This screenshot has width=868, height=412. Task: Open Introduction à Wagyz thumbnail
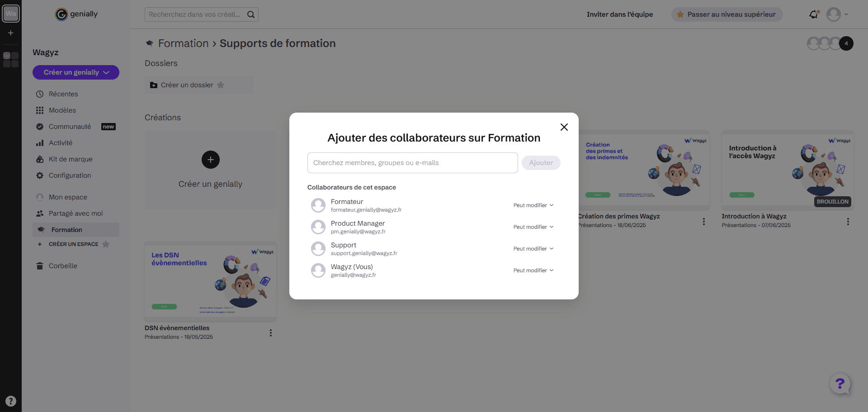(x=788, y=170)
